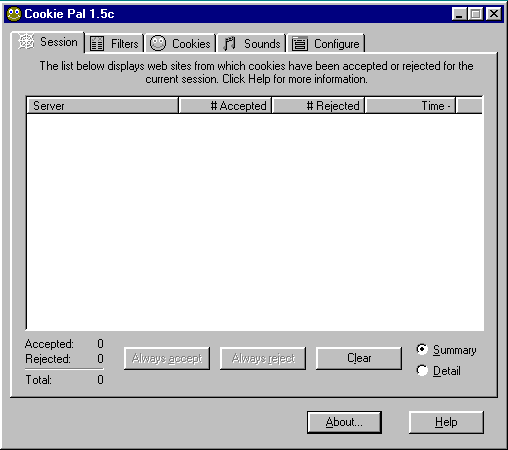The height and width of the screenshot is (450, 508).
Task: Open the Sounds tab label
Action: click(x=262, y=44)
